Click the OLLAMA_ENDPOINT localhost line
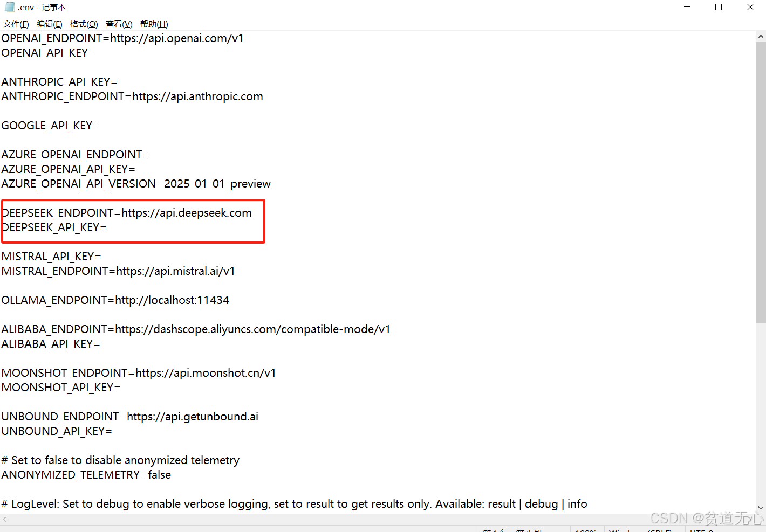The width and height of the screenshot is (766, 532). [x=115, y=300]
